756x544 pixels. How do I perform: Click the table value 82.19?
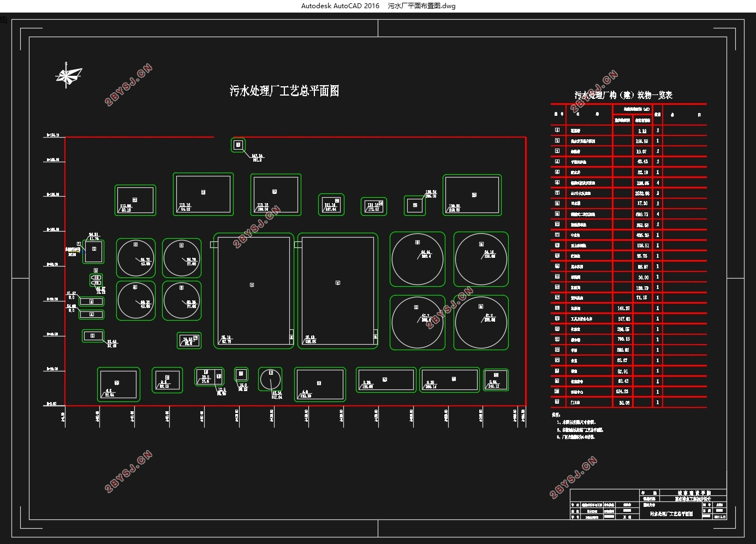click(642, 173)
